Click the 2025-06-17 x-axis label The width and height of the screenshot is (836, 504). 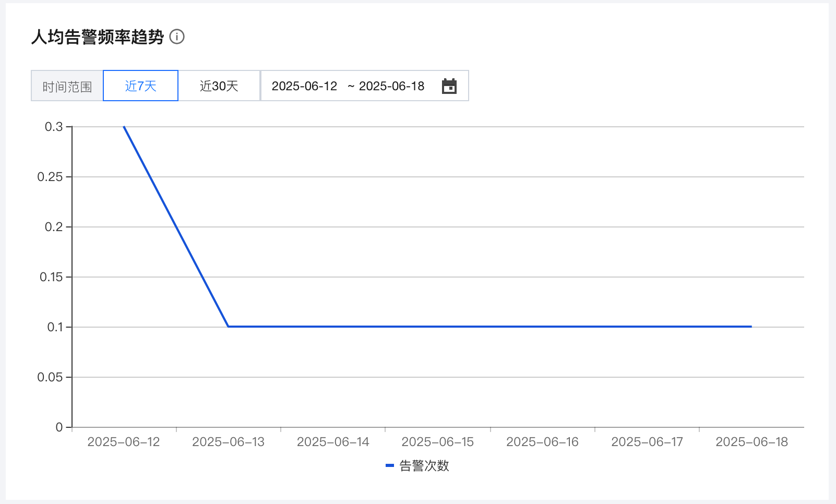click(x=647, y=442)
